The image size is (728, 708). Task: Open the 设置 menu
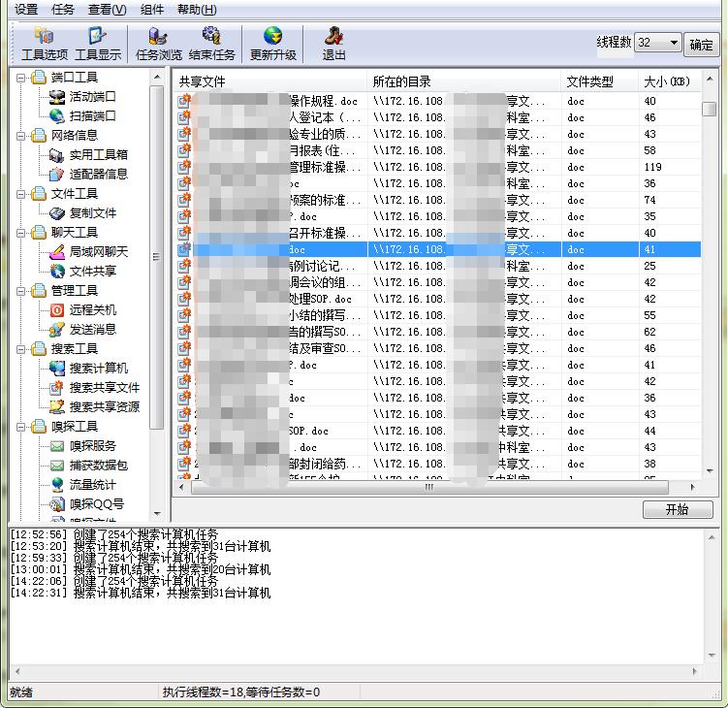pos(26,10)
